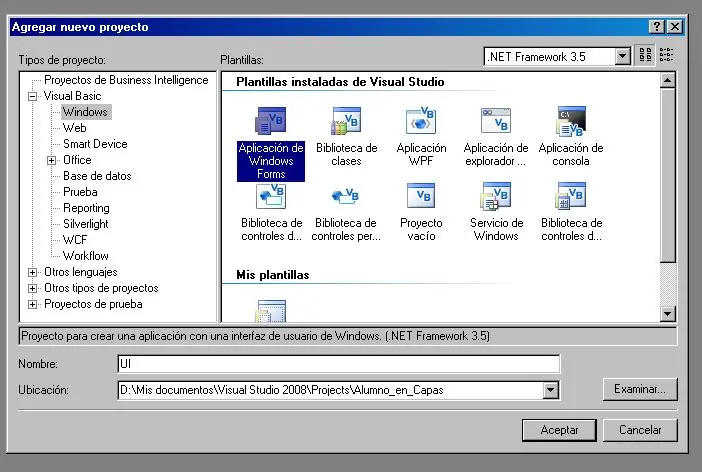Choose the Biblioteca de clases template icon
Screen dimensions: 702x472
346,120
